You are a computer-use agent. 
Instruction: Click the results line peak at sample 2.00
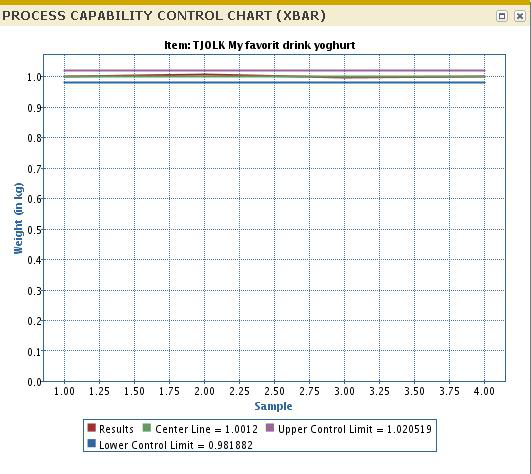[204, 74]
